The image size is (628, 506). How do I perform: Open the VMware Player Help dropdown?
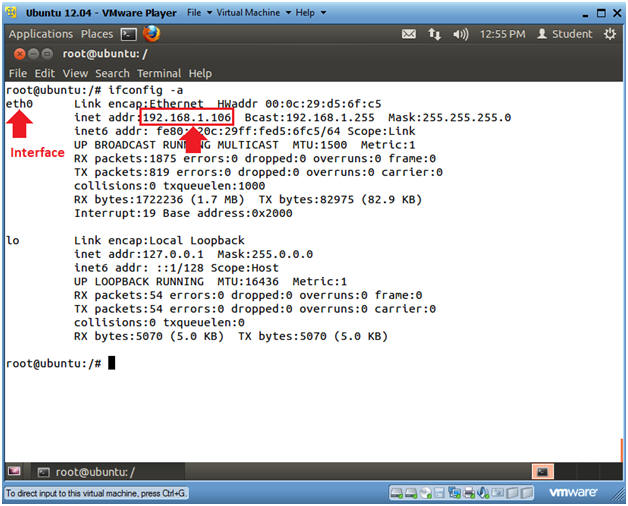click(x=310, y=13)
